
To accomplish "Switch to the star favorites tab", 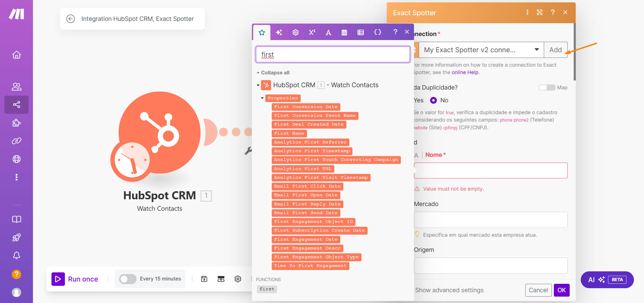I will (x=262, y=32).
